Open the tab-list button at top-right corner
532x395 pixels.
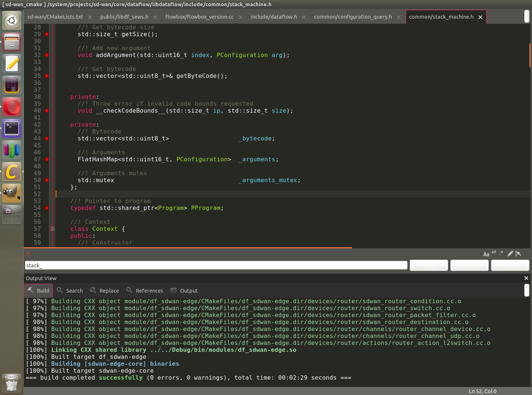pos(527,16)
